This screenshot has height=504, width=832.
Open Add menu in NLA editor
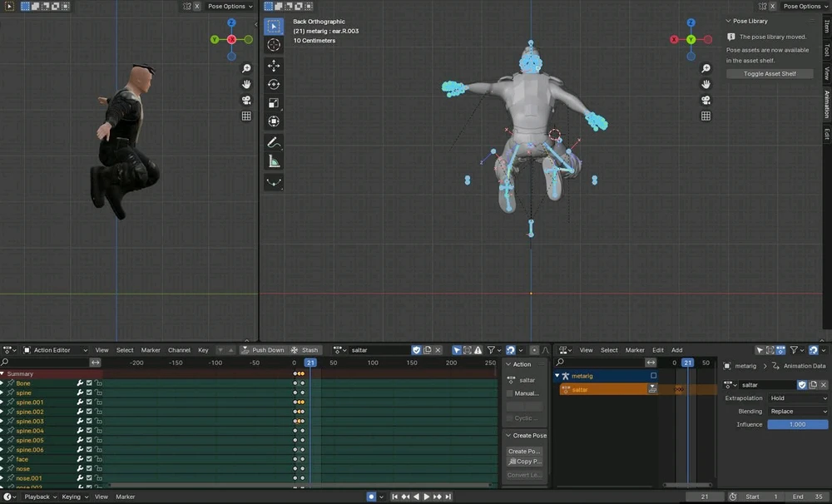coord(677,350)
